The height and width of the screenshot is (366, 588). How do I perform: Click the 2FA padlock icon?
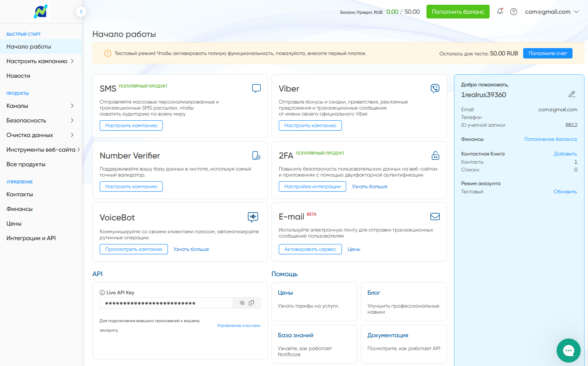tap(435, 156)
